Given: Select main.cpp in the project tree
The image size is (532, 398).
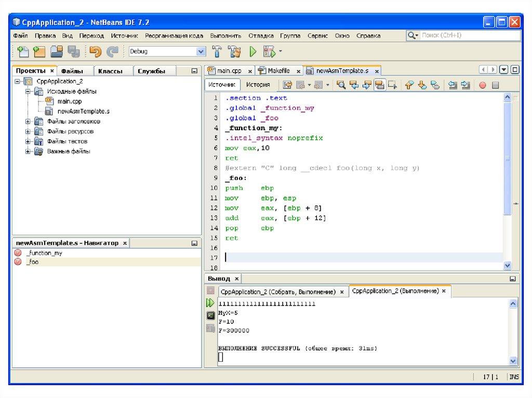Looking at the screenshot, I should (70, 101).
